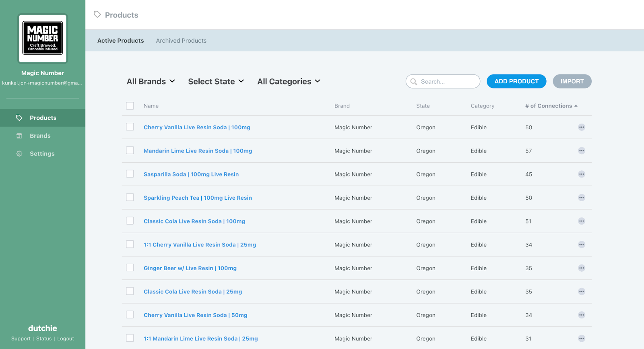Open Cherry Vanilla Live Resin Soda | 50mg

pos(196,315)
